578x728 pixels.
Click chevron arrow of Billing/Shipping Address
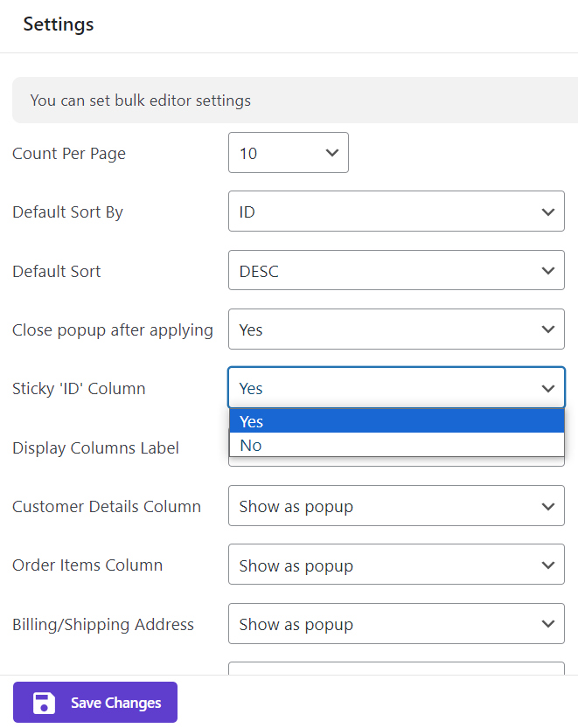[x=547, y=624]
